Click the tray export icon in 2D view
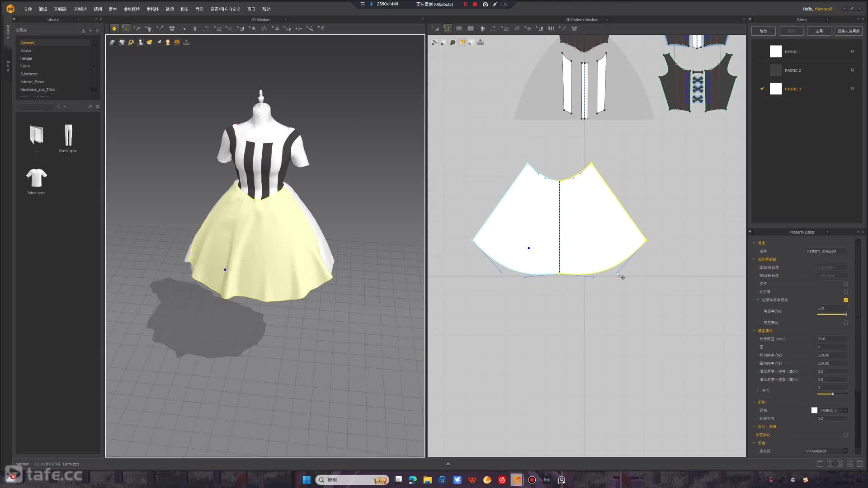The image size is (868, 488). 481,42
